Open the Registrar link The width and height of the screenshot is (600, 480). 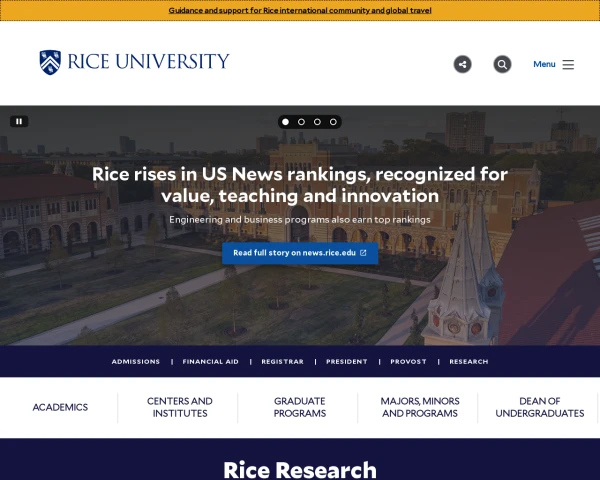[282, 362]
